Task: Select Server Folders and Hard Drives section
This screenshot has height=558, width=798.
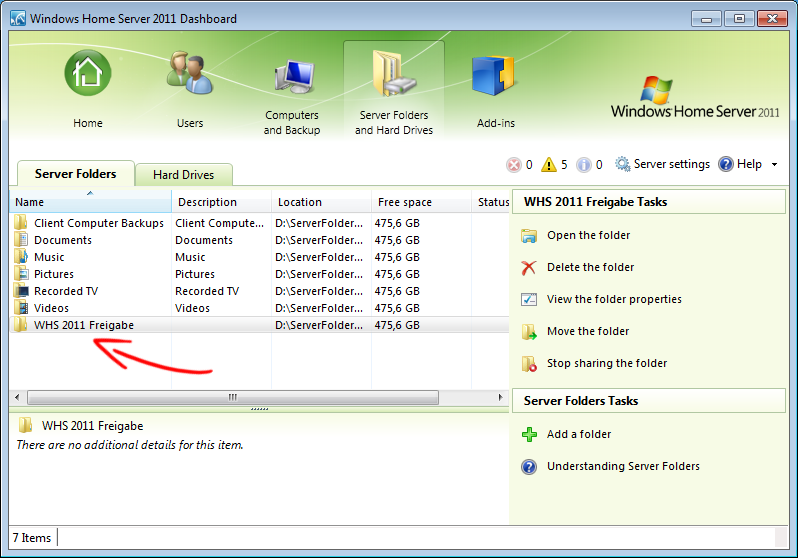Action: [394, 92]
